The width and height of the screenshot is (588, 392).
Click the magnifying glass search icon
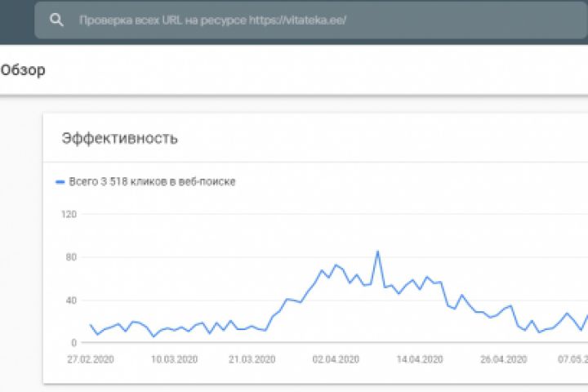coord(56,20)
